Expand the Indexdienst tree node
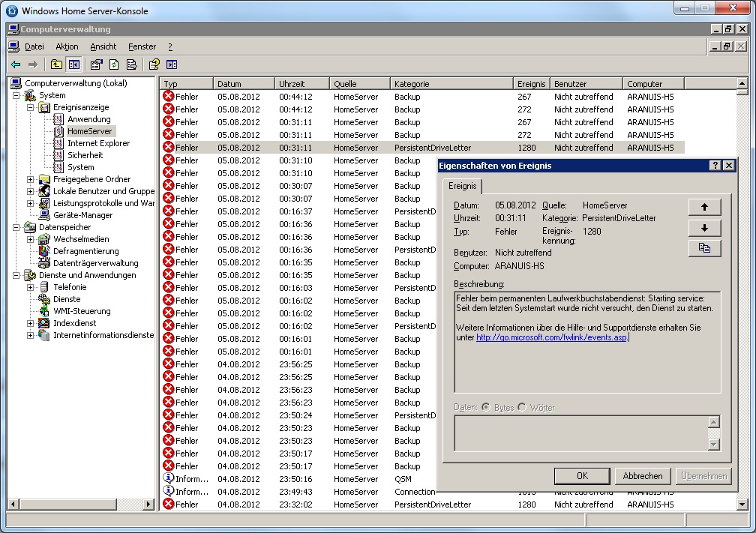Viewport: 756px width, 533px height. pos(31,323)
